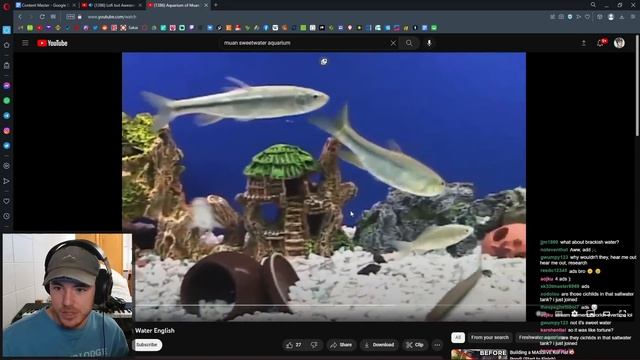640x360 pixels.
Task: Open the YouTube guide hamburger menu
Action: (x=25, y=43)
